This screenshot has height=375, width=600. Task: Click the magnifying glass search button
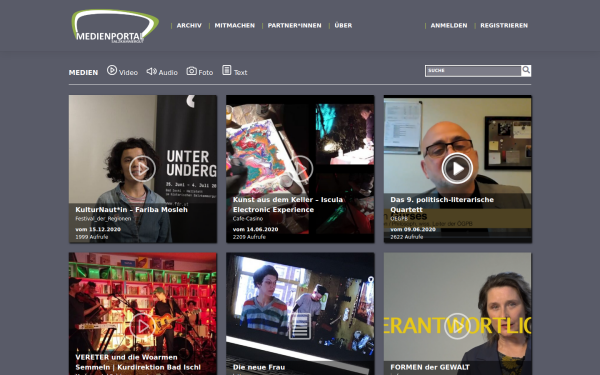pyautogui.click(x=526, y=70)
